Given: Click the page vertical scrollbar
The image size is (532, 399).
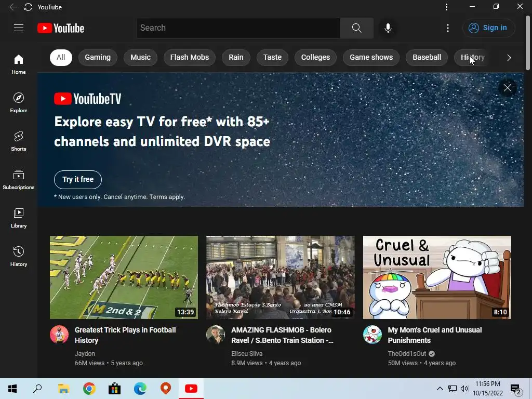Looking at the screenshot, I should (x=528, y=43).
